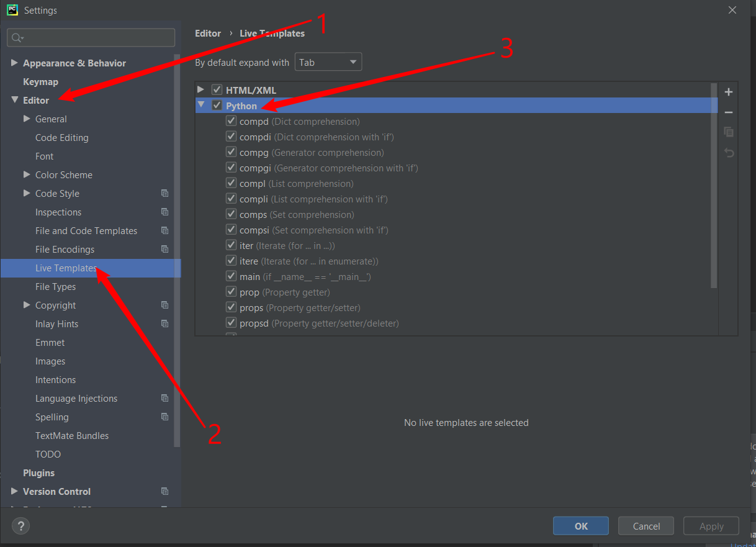Click the add template plus icon
The width and height of the screenshot is (756, 547).
[729, 92]
